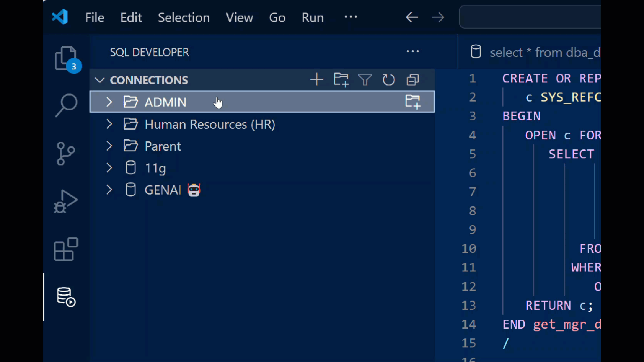The width and height of the screenshot is (644, 362).
Task: Collapse the CONNECTIONS section chevron
Action: point(100,80)
